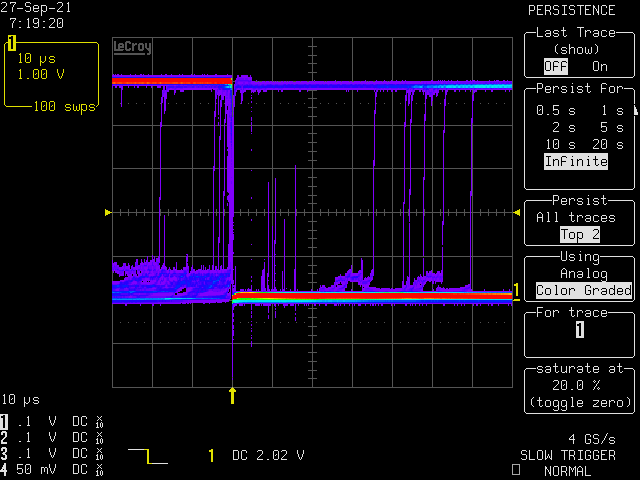Turn Last Trace show to On
640x480 pixels.
pos(599,66)
